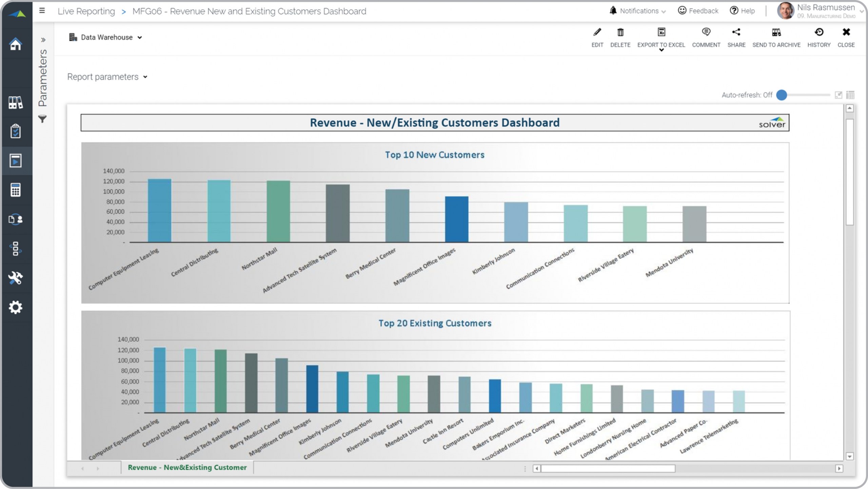
Task: Click the Share icon
Action: 736,33
